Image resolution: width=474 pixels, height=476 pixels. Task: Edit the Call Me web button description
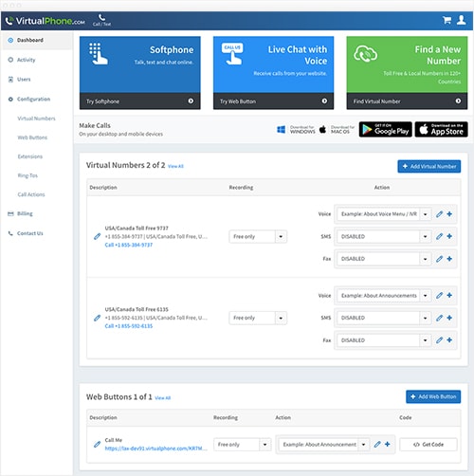click(97, 445)
